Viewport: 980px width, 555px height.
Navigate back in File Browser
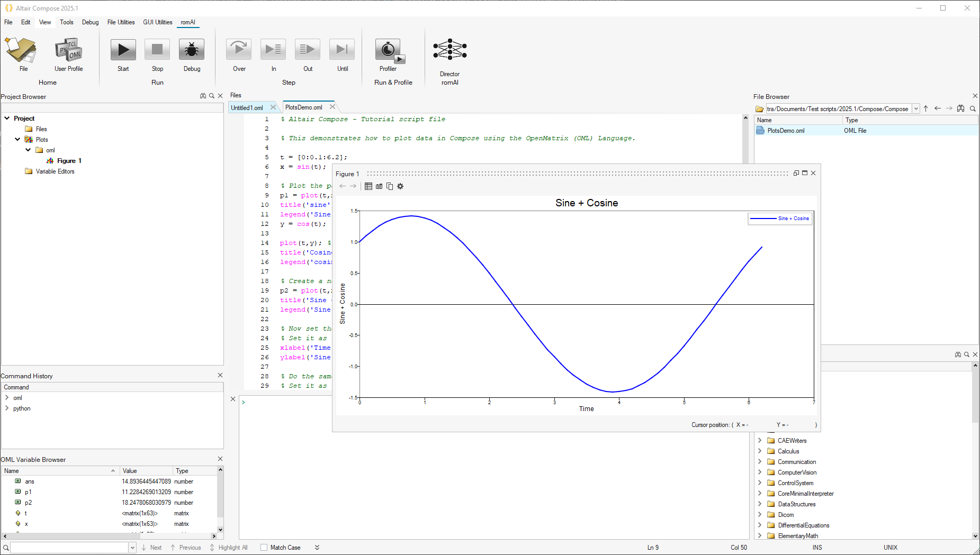pos(938,108)
